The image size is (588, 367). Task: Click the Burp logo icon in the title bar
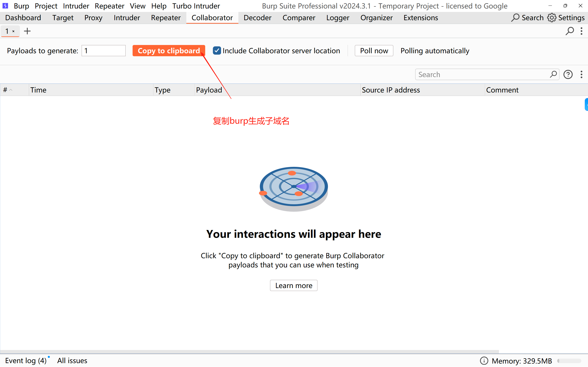click(x=5, y=6)
